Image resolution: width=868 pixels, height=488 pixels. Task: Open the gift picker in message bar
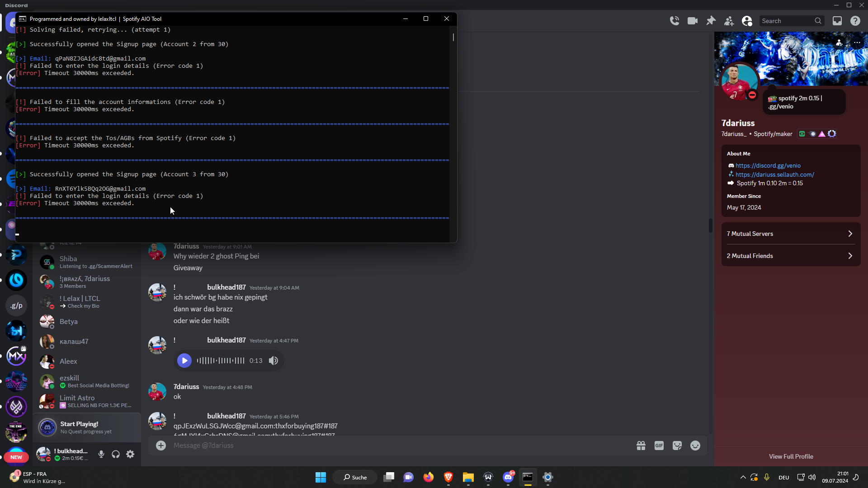pyautogui.click(x=641, y=446)
